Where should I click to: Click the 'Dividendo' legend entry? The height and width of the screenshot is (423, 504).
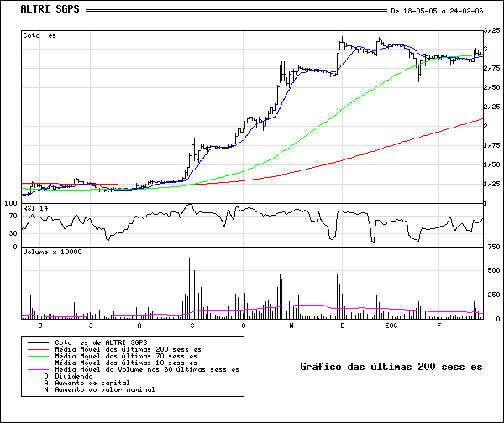pyautogui.click(x=74, y=376)
